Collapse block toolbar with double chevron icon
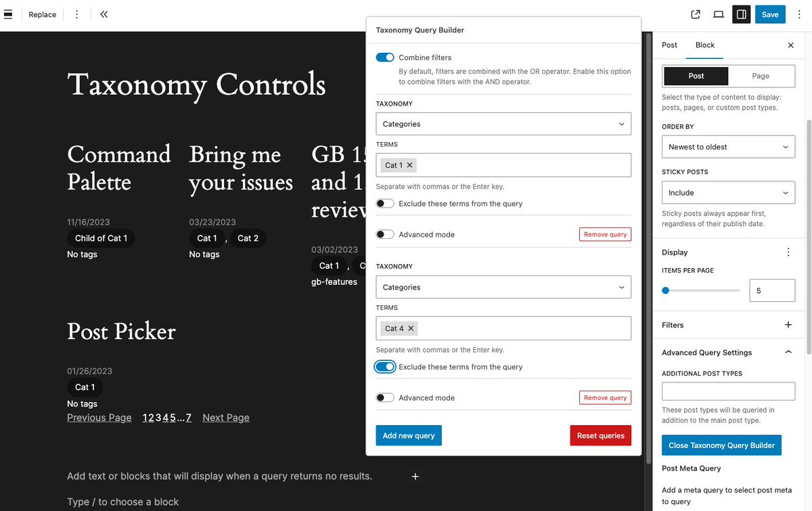This screenshot has height=511, width=812. (104, 14)
